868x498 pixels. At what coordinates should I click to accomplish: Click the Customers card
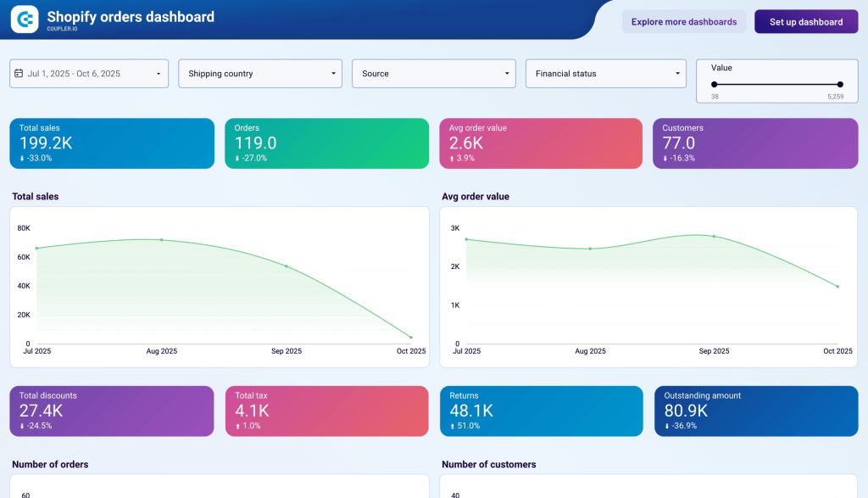pyautogui.click(x=755, y=143)
